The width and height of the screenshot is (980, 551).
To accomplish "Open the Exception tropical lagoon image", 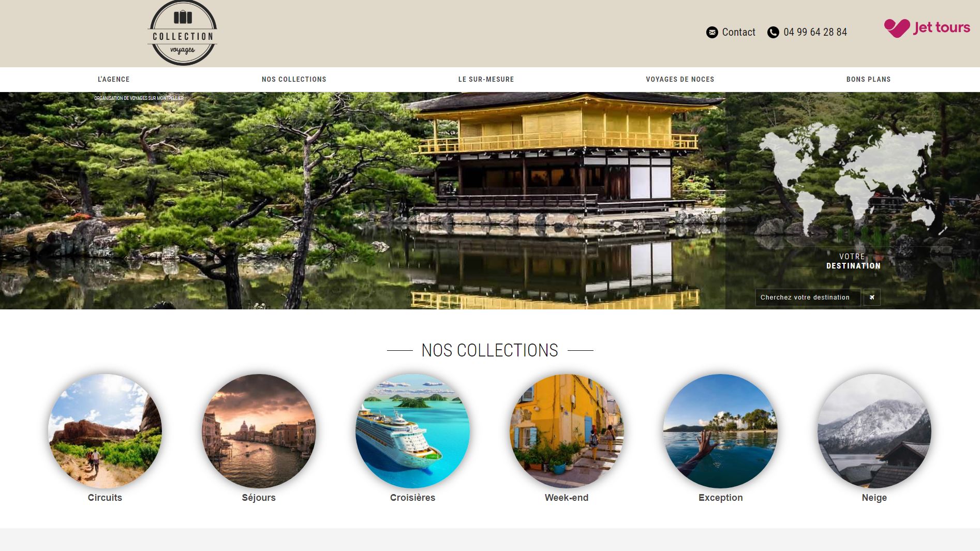I will (x=720, y=430).
